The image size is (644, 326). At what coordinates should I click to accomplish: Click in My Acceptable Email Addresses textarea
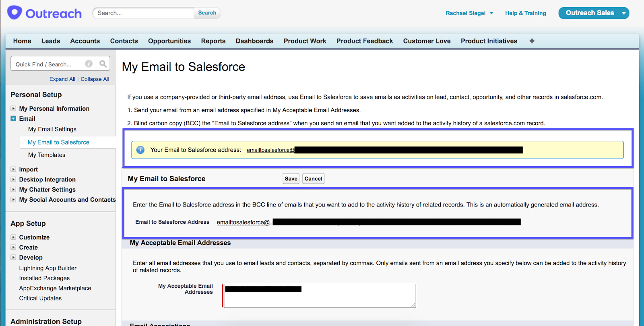click(320, 296)
